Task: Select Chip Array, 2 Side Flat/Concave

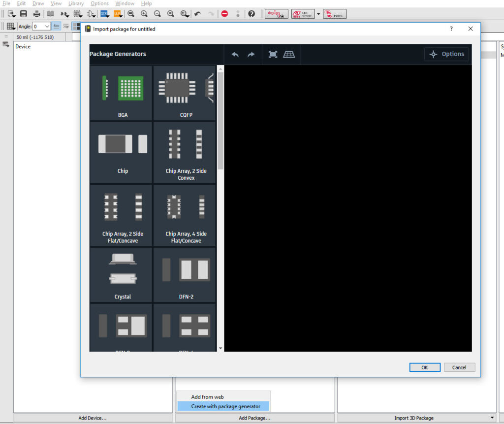Action: 121,216
